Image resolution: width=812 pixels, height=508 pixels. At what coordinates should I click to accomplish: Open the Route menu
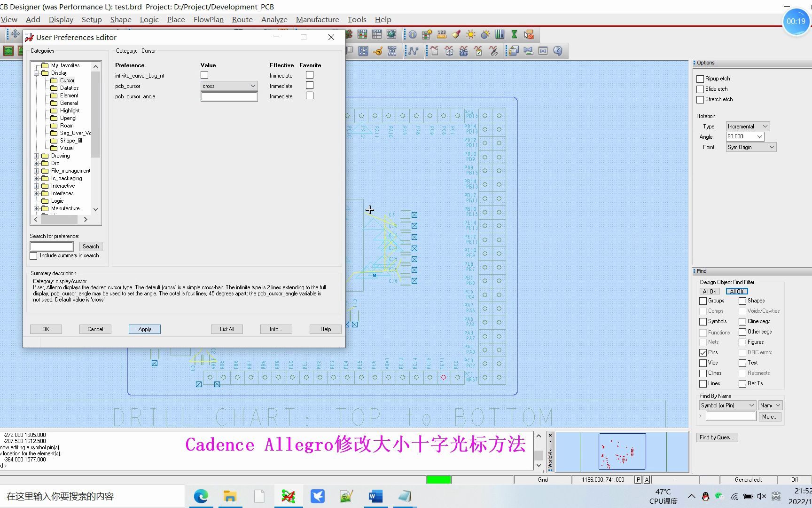(242, 19)
